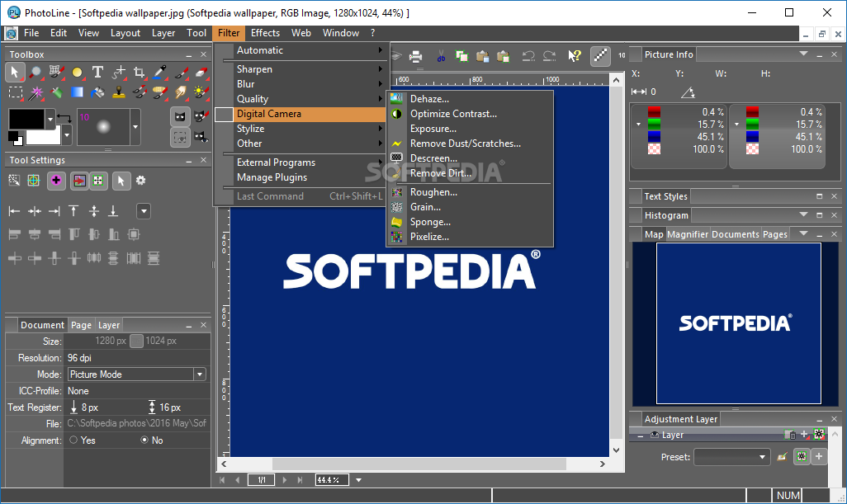Expand the Picture Info panel menu triangle

[x=803, y=54]
